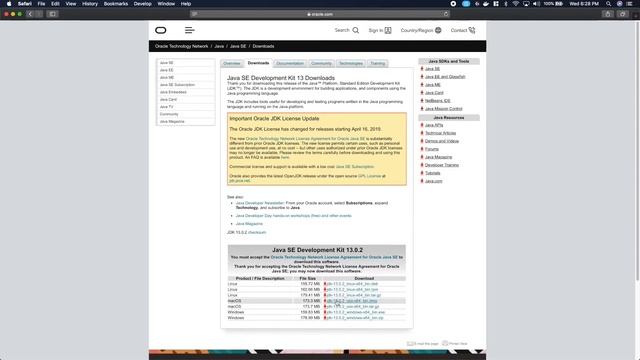The width and height of the screenshot is (640, 360).
Task: Open the History menu
Action: click(90, 4)
